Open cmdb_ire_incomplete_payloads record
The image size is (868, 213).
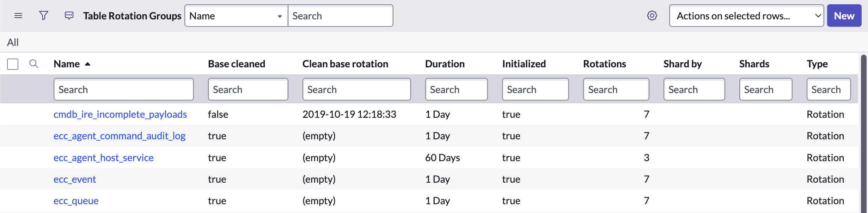coord(120,114)
